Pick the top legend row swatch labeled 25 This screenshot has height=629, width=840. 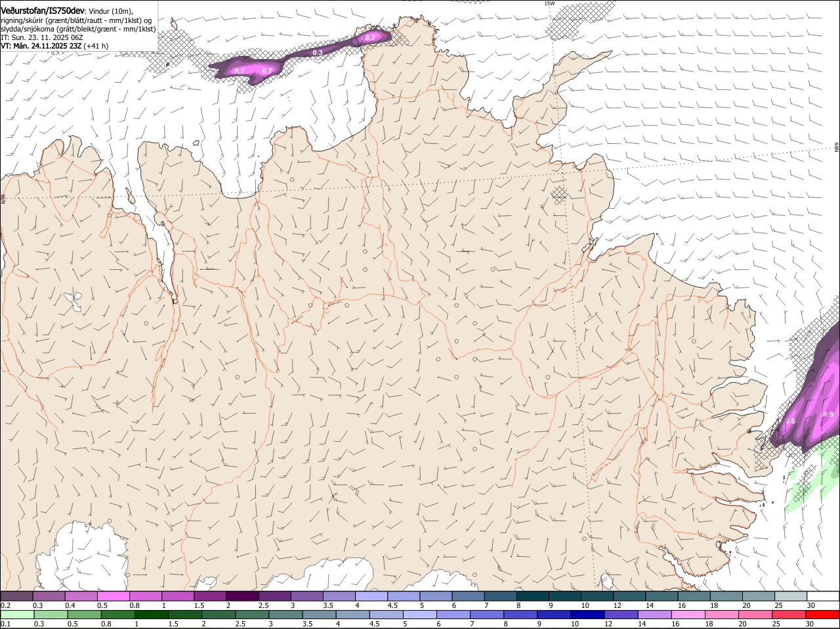point(790,596)
